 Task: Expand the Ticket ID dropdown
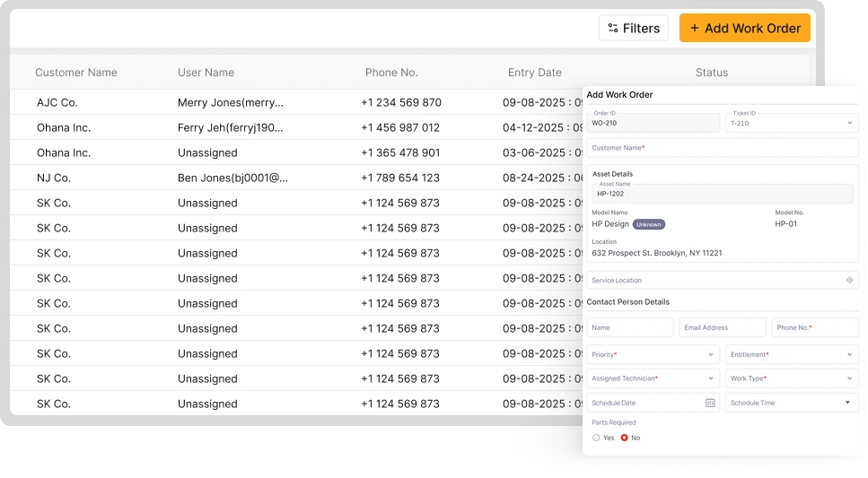[849, 123]
